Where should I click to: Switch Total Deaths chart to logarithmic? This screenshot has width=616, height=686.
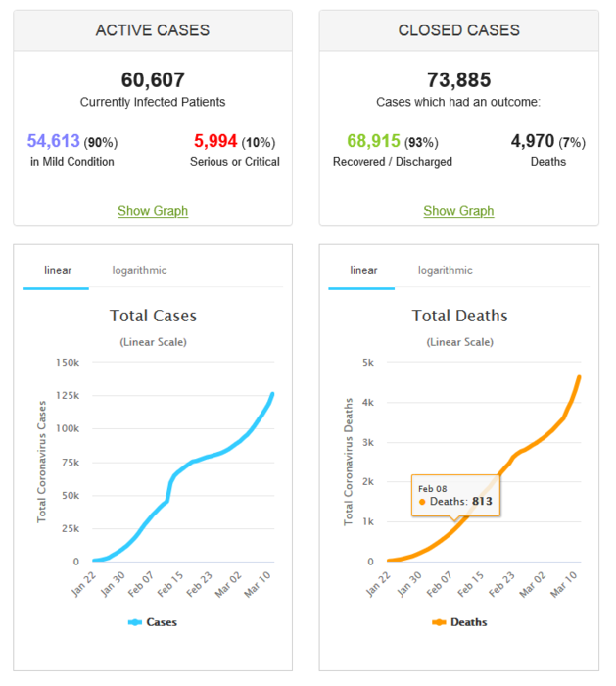point(445,270)
